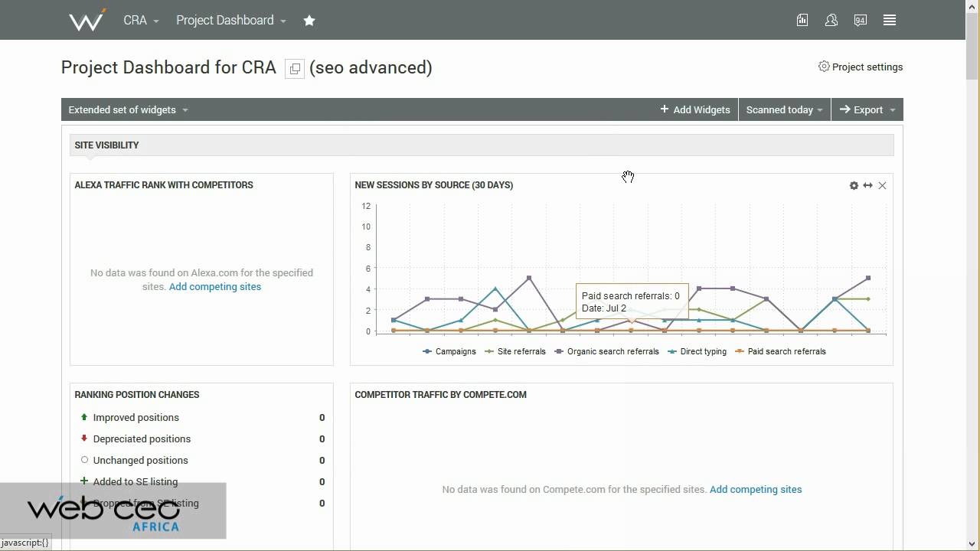Open the Scanned today dropdown
Image resolution: width=980 pixels, height=551 pixels.
pos(785,109)
